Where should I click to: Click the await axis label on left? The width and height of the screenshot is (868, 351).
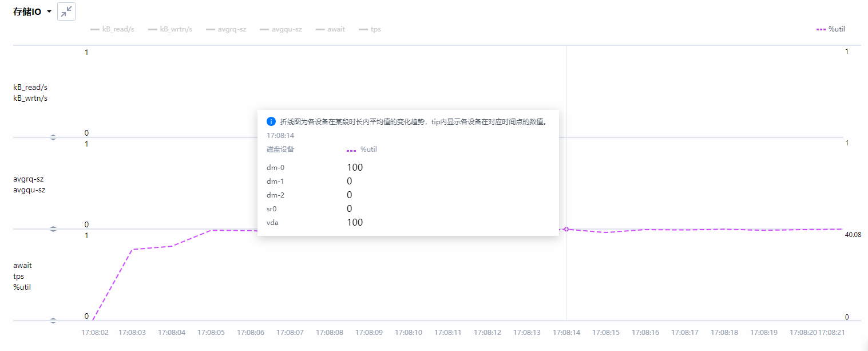[23, 265]
